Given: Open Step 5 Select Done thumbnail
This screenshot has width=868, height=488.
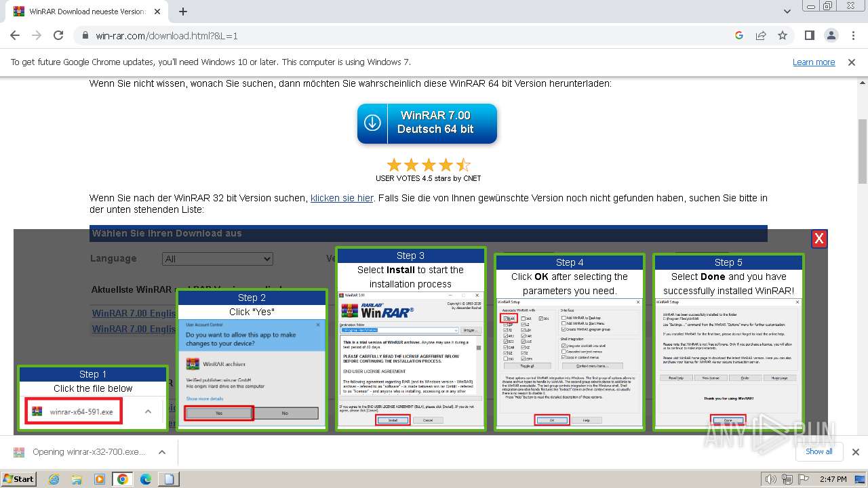Looking at the screenshot, I should (728, 342).
